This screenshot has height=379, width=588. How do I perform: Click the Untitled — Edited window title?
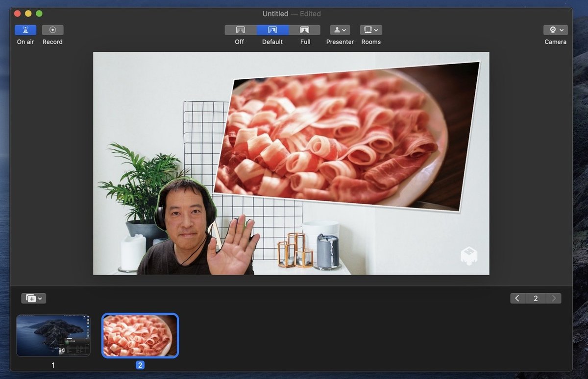tap(292, 14)
